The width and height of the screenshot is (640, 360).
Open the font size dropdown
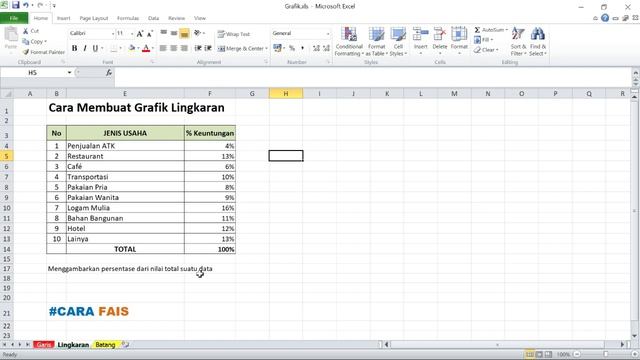132,33
